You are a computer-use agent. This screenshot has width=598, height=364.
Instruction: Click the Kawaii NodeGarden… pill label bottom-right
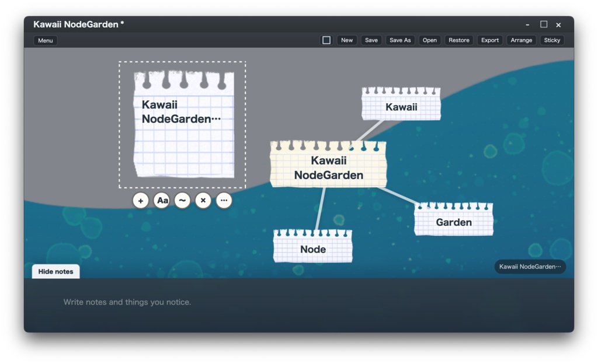(530, 267)
